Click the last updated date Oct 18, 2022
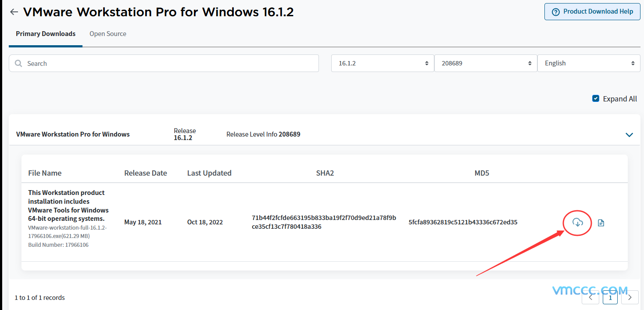Image resolution: width=644 pixels, height=310 pixels. tap(205, 222)
